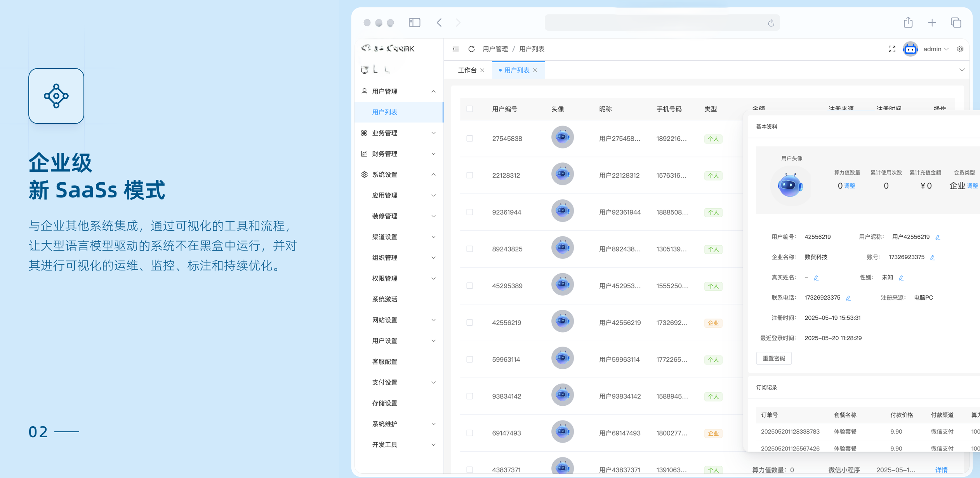Enter fullscreen with the expand icon

(x=892, y=49)
